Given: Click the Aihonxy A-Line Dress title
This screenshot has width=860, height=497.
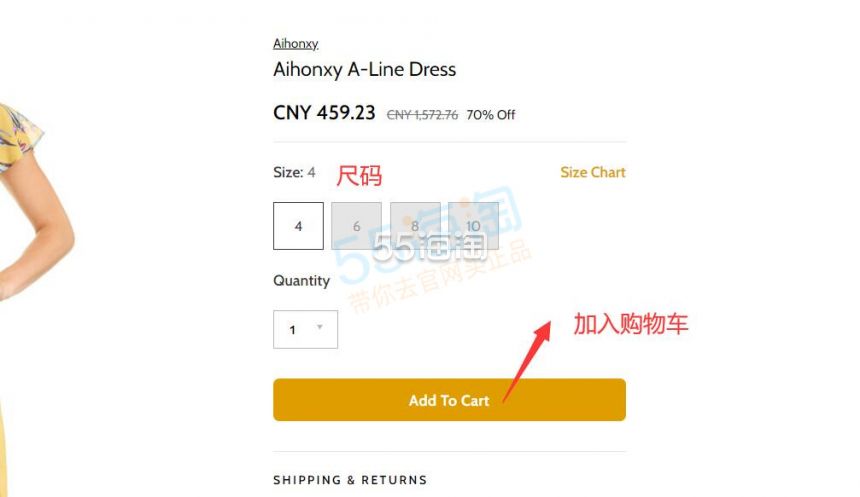Looking at the screenshot, I should coord(364,70).
